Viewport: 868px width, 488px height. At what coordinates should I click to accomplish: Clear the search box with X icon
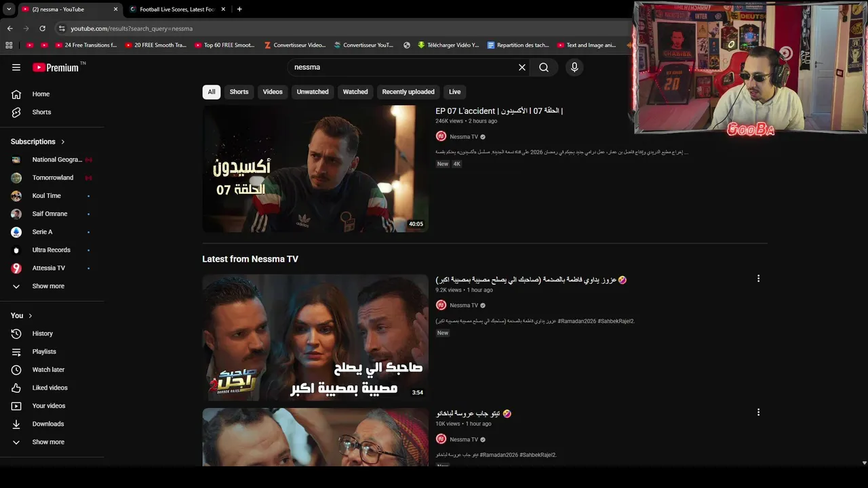pos(522,67)
